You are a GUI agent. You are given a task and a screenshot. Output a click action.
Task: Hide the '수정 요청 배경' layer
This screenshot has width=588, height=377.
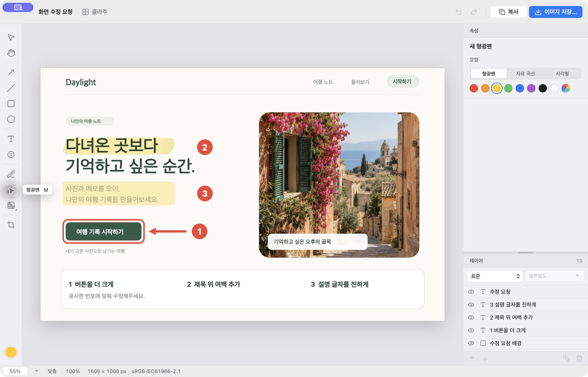pyautogui.click(x=471, y=343)
